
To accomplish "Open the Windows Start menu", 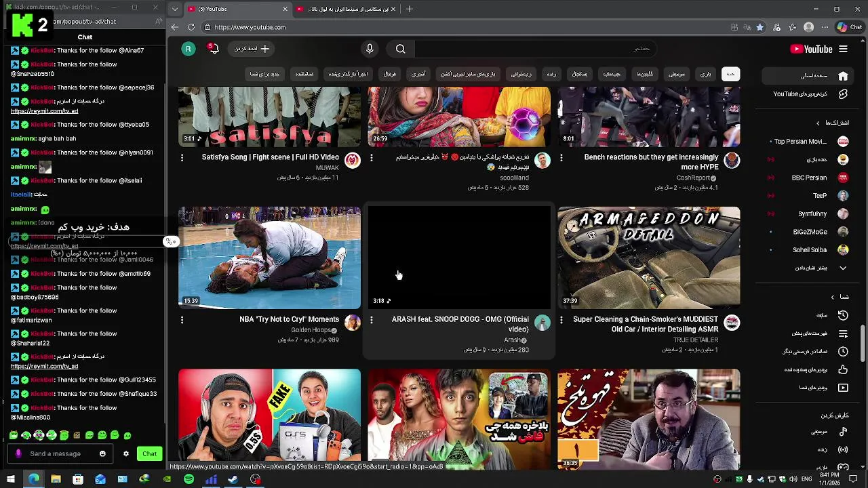I will pos(11,479).
